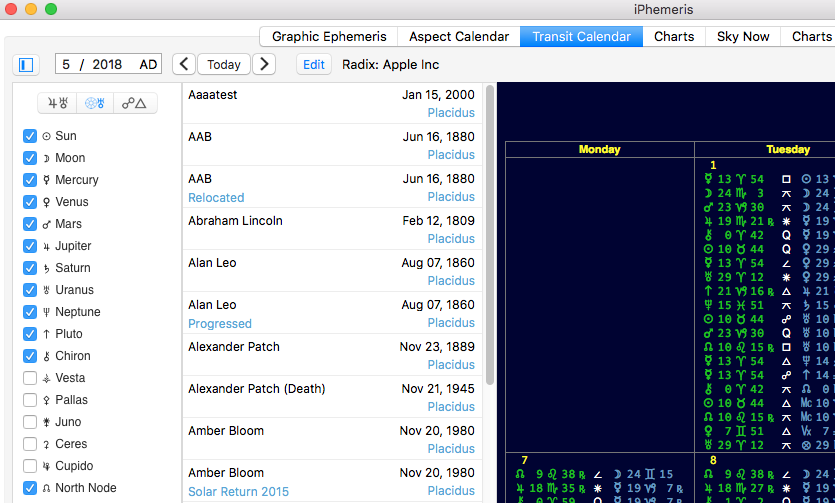Click the Neptune trident glyph icon

tap(46, 312)
